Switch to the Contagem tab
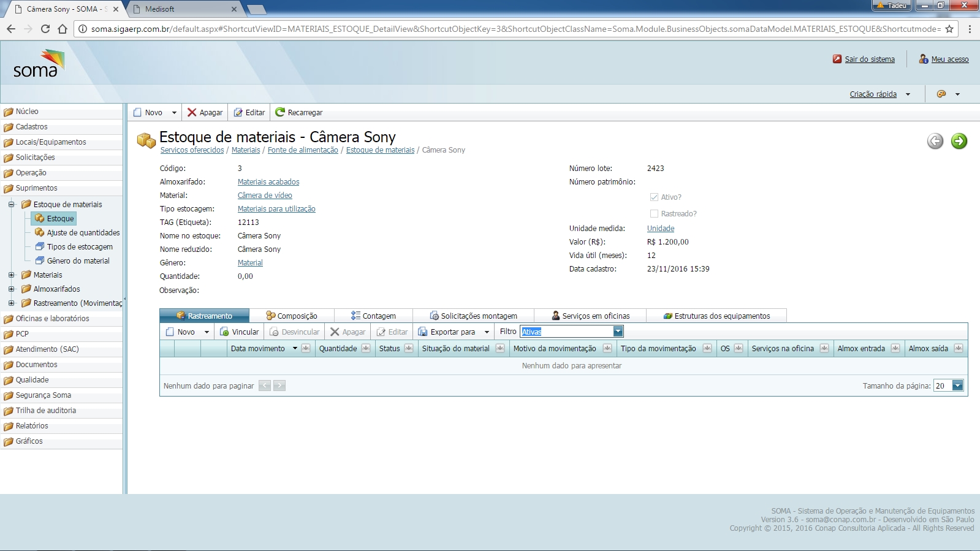Image resolution: width=980 pixels, height=551 pixels. tap(373, 316)
